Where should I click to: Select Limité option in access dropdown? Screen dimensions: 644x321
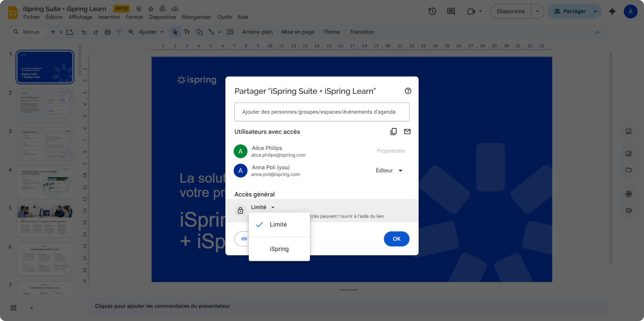coord(279,225)
